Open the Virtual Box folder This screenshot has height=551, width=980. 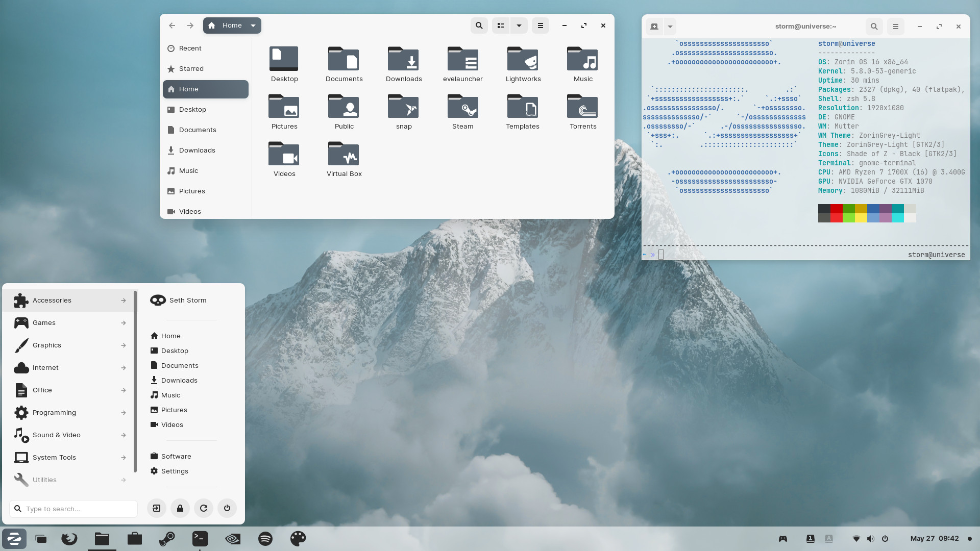tap(344, 159)
